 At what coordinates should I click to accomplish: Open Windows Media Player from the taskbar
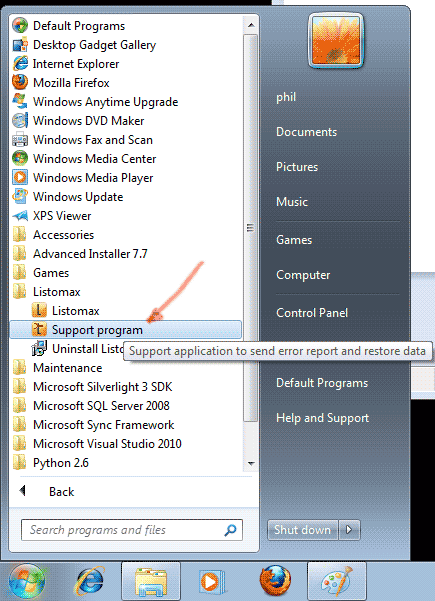(212, 582)
